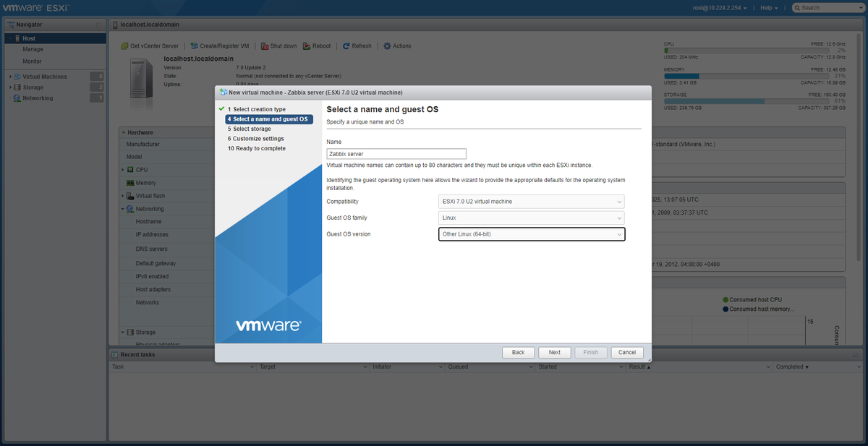Go to step 6 Customize settings
The height and width of the screenshot is (446, 868).
pos(255,139)
